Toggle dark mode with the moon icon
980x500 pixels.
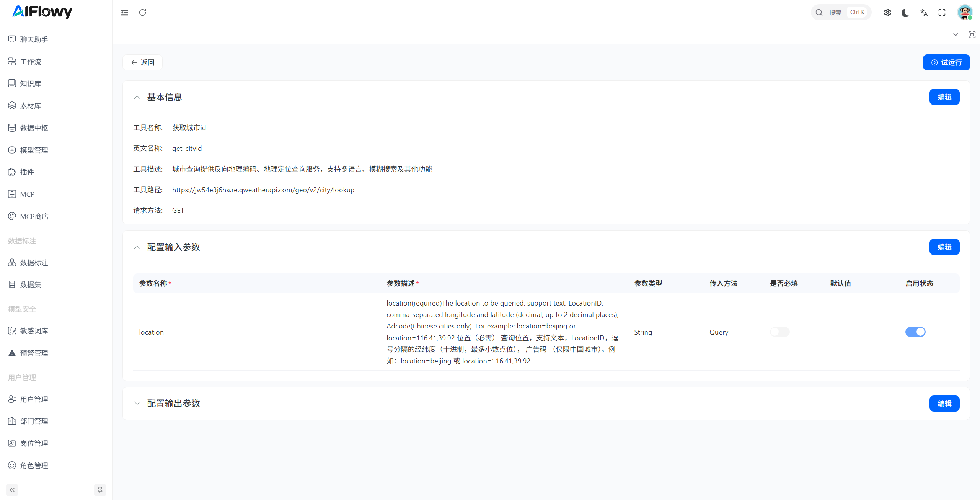coord(905,12)
